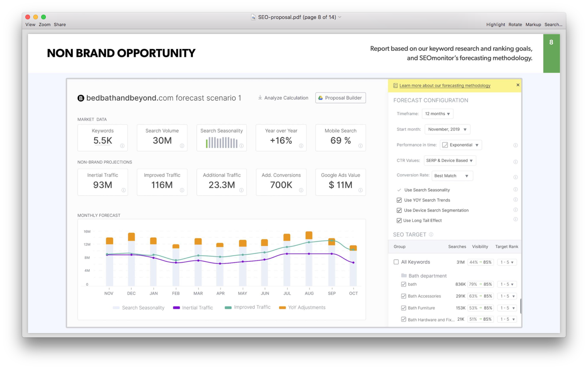
Task: Open the Timeframe 12 months dropdown
Action: (x=437, y=114)
